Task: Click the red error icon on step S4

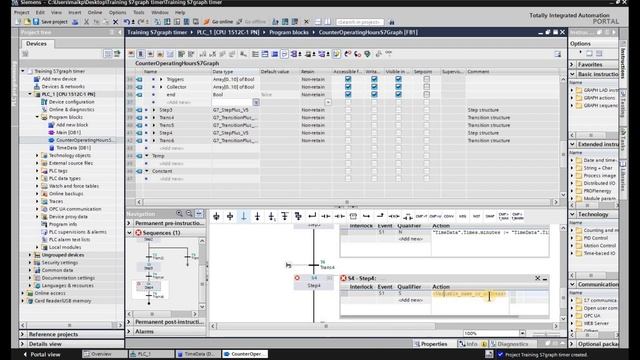Action: pos(297,278)
